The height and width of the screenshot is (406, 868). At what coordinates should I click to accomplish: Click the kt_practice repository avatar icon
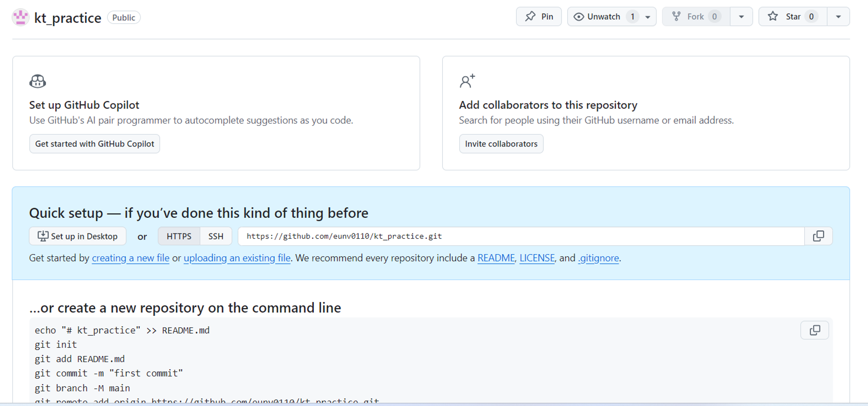pos(20,17)
